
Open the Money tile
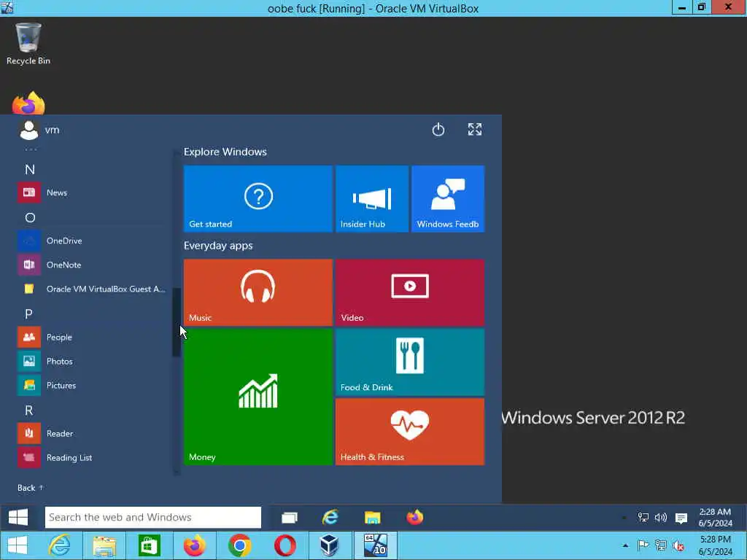click(x=258, y=397)
